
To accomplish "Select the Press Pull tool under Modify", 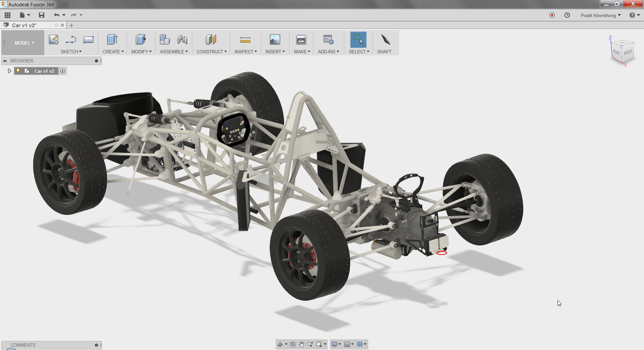I will (140, 40).
